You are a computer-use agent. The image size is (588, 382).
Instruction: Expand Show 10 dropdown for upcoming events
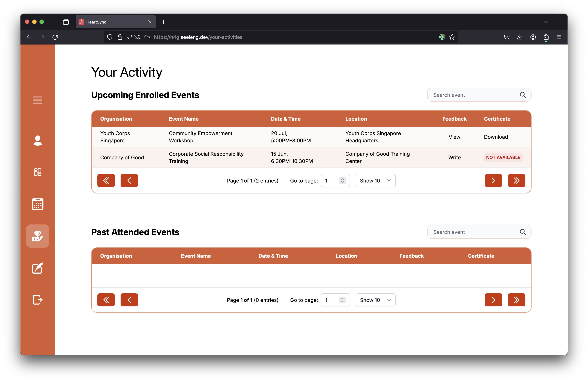click(375, 181)
